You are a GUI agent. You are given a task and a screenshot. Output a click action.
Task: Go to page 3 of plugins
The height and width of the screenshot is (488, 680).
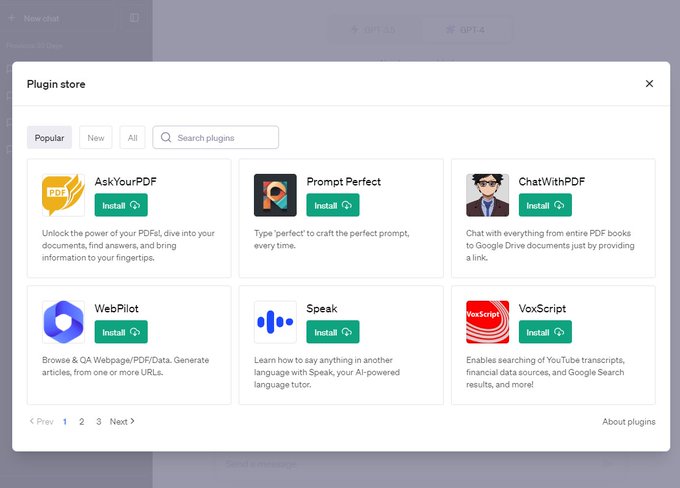[x=98, y=422]
